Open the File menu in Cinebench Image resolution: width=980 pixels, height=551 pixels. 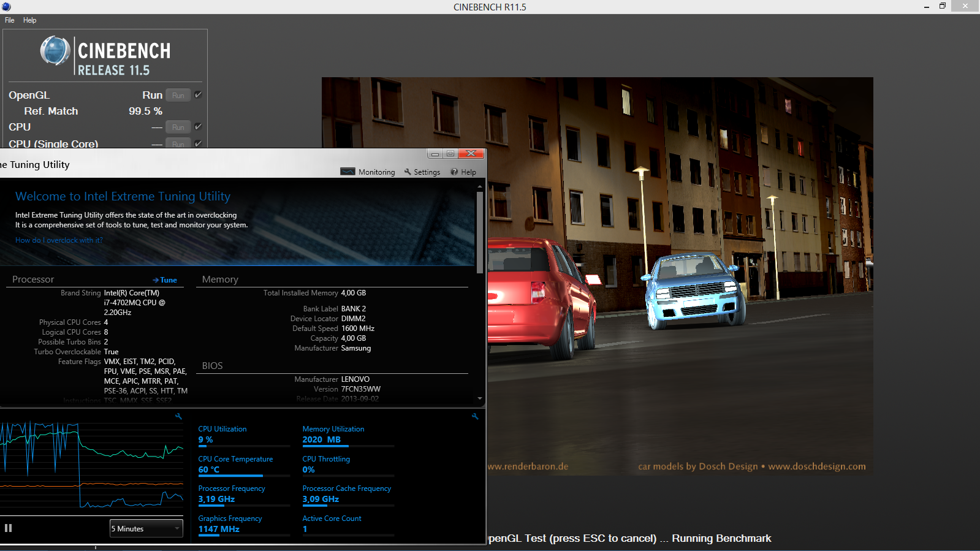point(10,20)
